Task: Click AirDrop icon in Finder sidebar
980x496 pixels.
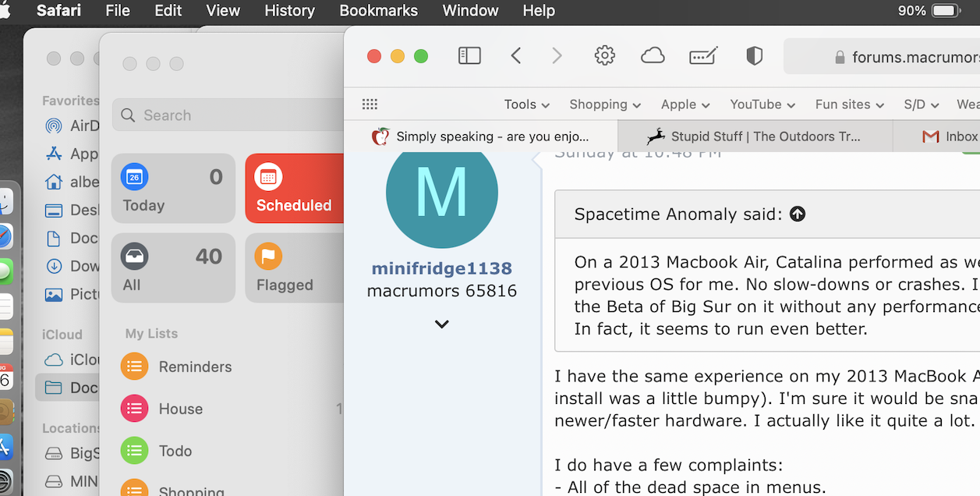Action: point(54,126)
